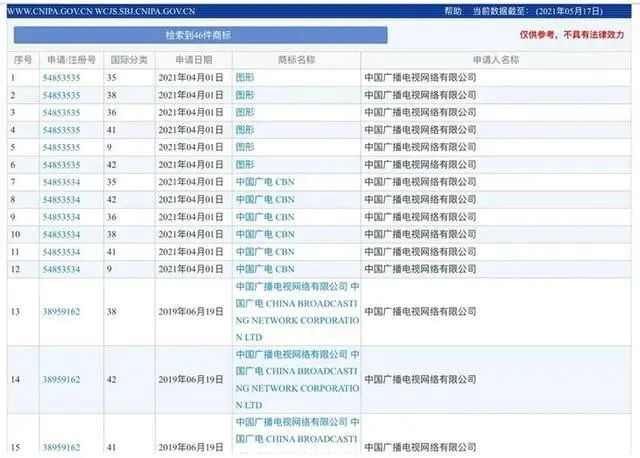640x458 pixels.
Task: Click sequence number 2 link
Action: coord(13,95)
